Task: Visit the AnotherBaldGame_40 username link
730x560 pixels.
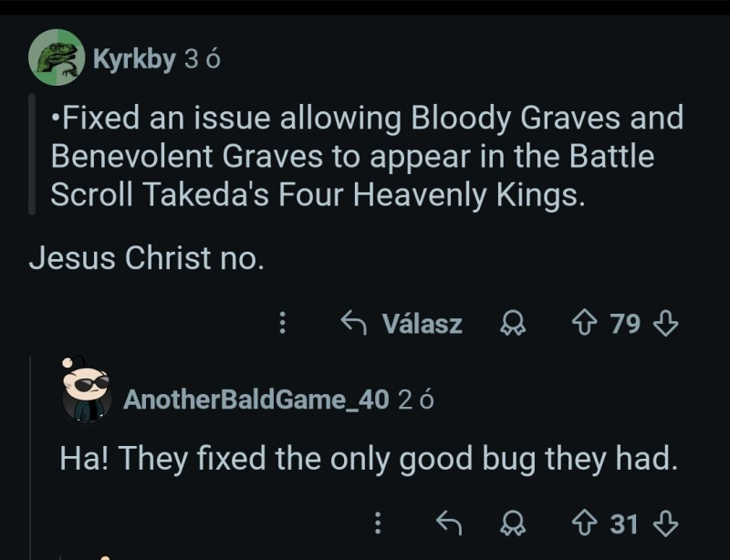Action: 255,399
